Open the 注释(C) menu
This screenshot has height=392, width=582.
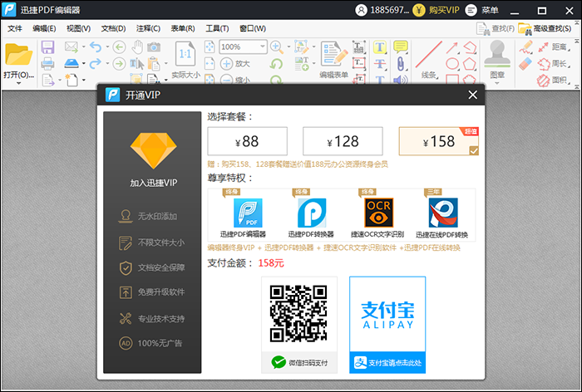coord(148,28)
